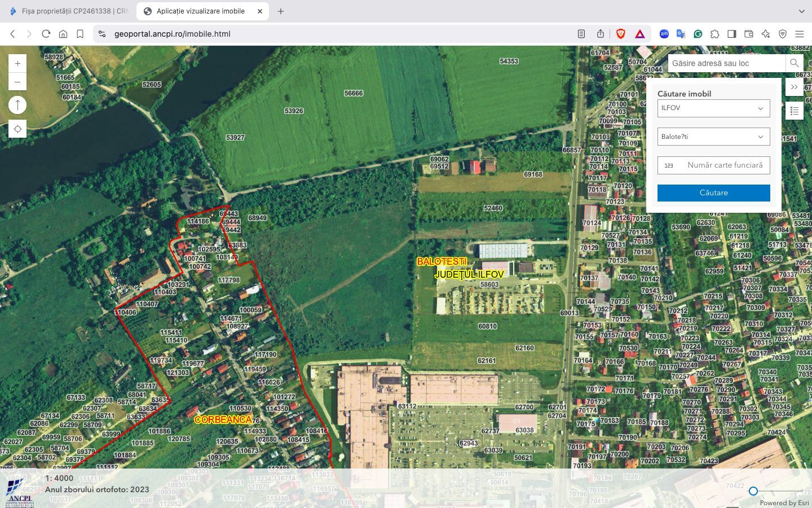Zoom out using the minus control
The width and height of the screenshot is (812, 508).
(17, 82)
